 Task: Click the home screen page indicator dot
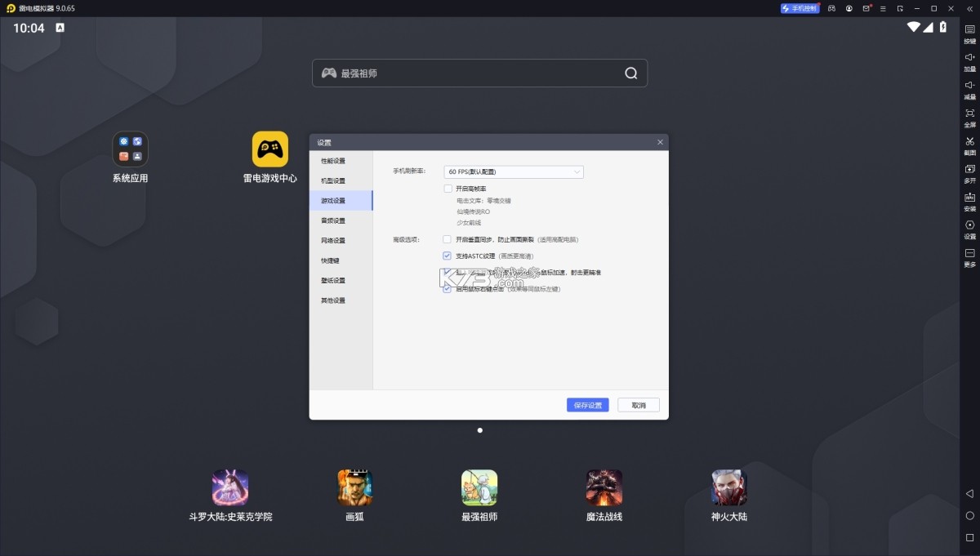click(479, 430)
